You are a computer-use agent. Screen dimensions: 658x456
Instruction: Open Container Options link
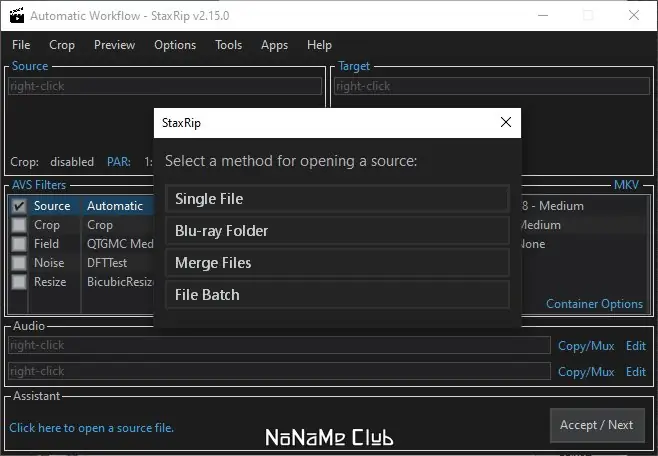(594, 304)
